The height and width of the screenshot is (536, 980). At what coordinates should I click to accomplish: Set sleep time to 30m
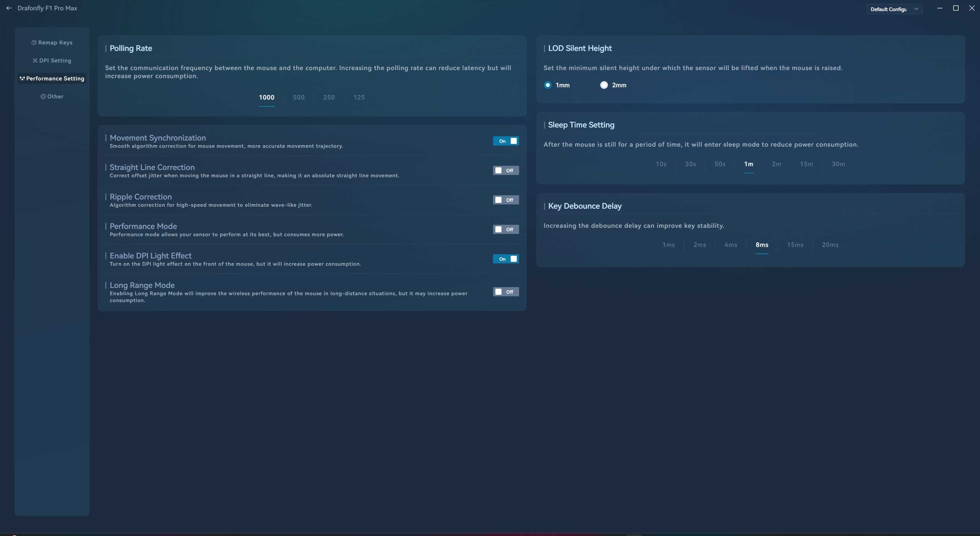[838, 164]
